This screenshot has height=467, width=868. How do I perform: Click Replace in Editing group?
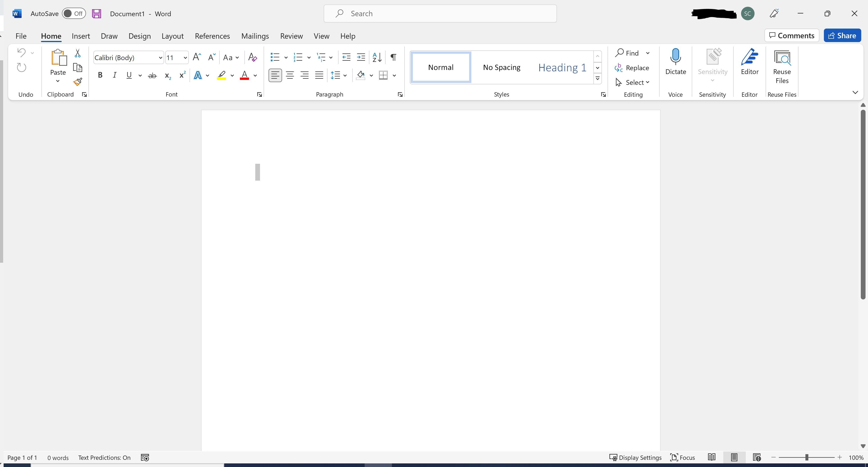pyautogui.click(x=632, y=68)
